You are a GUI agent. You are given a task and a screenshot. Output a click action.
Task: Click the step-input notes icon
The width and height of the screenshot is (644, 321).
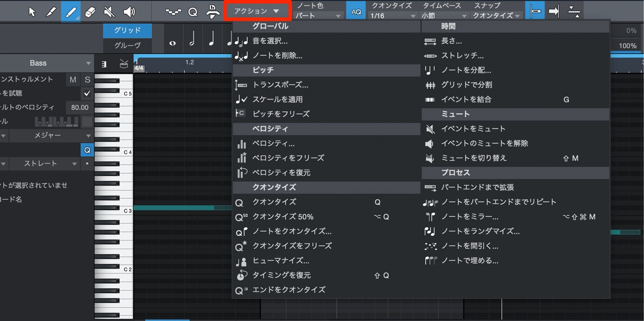tap(173, 12)
